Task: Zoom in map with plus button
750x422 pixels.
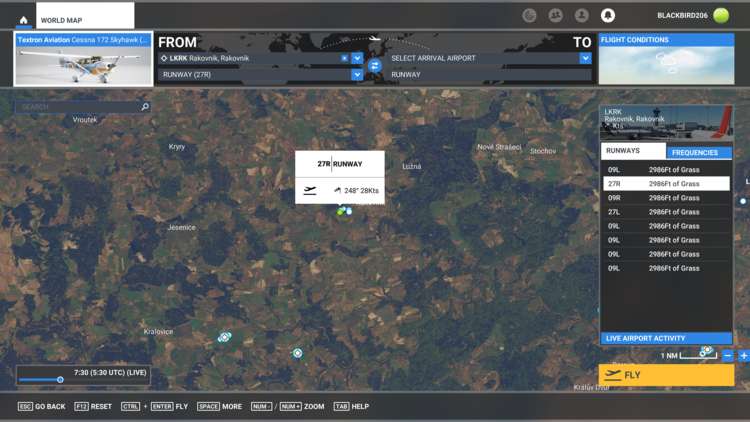Action: [743, 356]
